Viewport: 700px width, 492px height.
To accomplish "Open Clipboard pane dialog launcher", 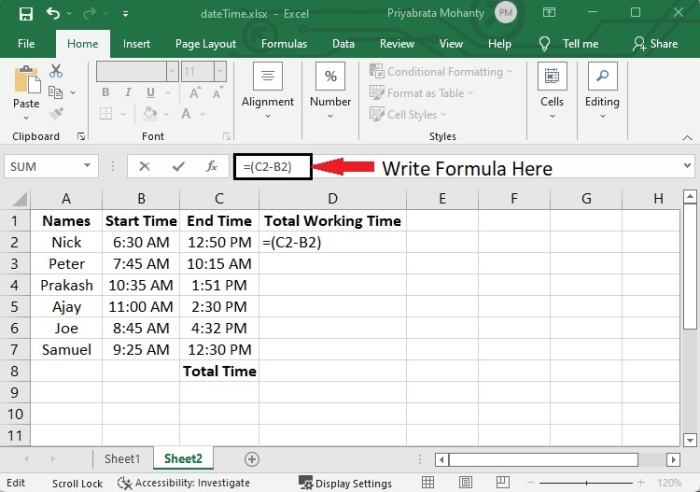I will [81, 136].
